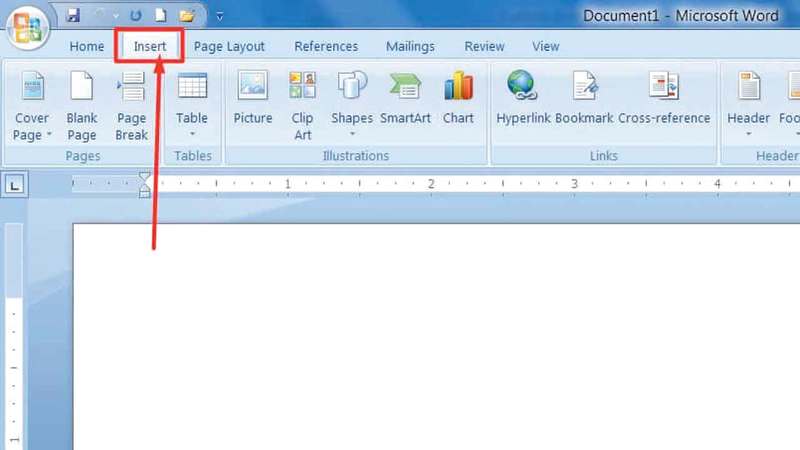Insert a Picture from file
Image resolution: width=800 pixels, height=450 pixels.
click(x=253, y=100)
